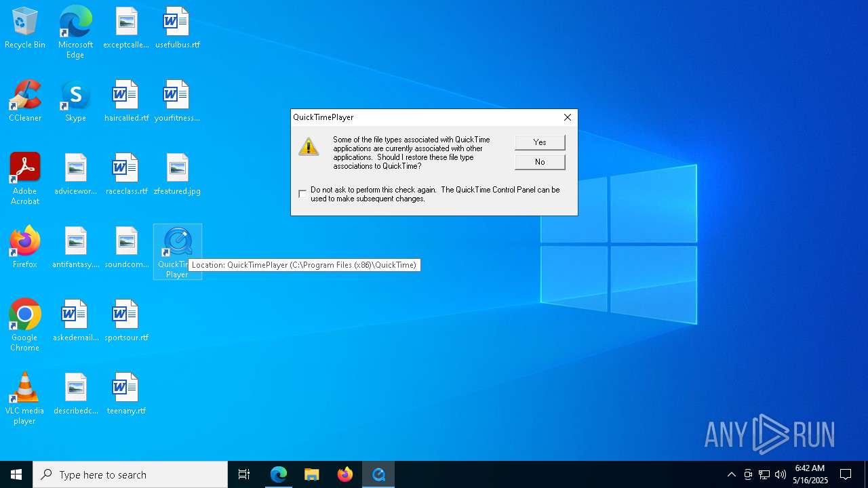Image resolution: width=868 pixels, height=488 pixels.
Task: Select describedc... image file icon
Action: [x=75, y=394]
